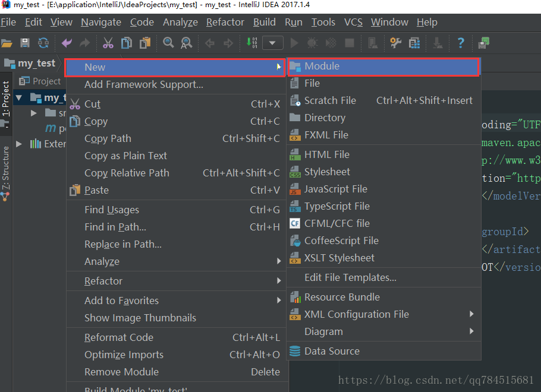Click Add Framework Support...
541x392 pixels.
(176, 84)
